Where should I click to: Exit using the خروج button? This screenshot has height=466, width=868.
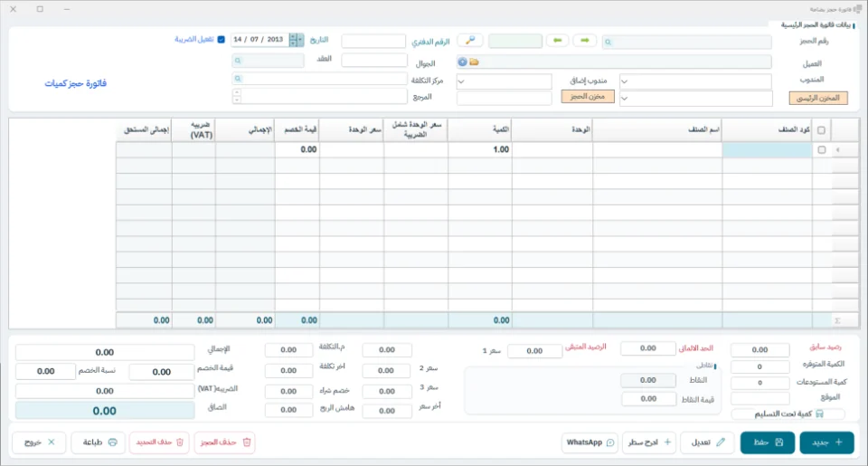[x=39, y=442]
